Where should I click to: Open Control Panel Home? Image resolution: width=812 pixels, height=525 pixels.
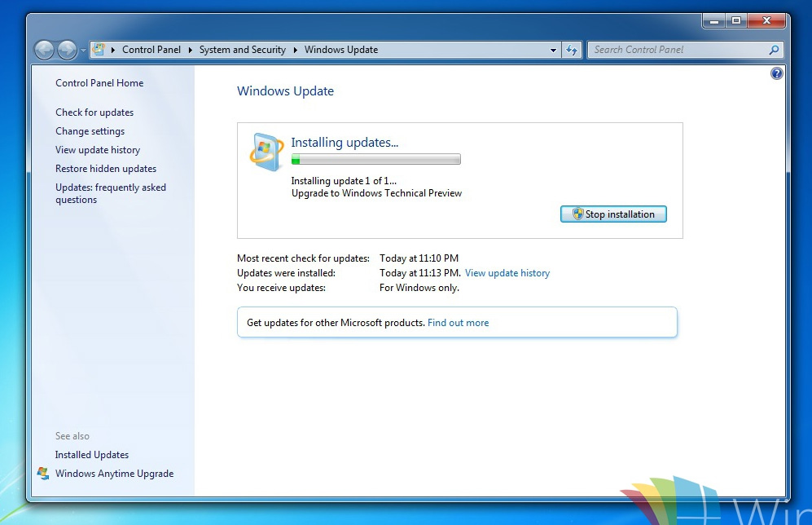(99, 83)
